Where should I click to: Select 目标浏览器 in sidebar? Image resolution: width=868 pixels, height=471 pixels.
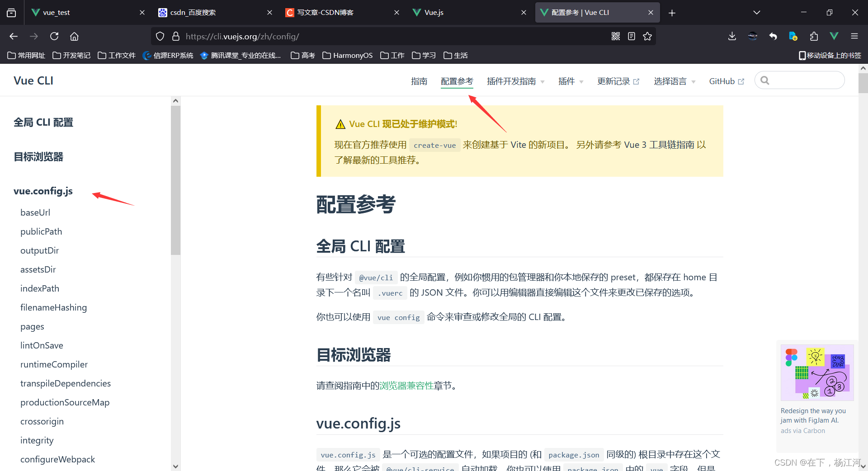38,157
